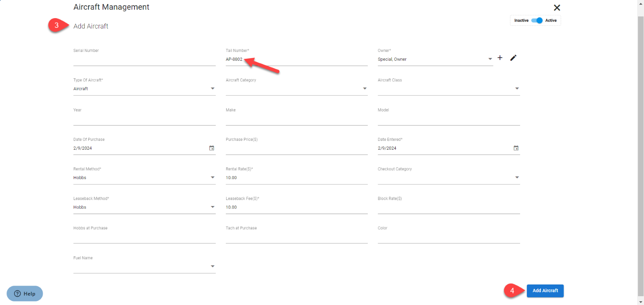Viewport: 644px width, 305px height.
Task: Click the plus icon to add owner
Action: click(500, 58)
